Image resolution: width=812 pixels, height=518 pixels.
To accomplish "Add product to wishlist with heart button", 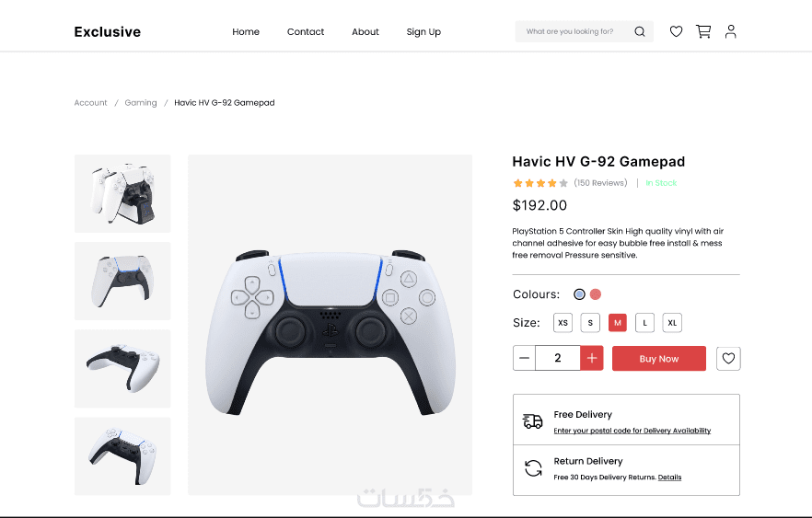I will (728, 358).
